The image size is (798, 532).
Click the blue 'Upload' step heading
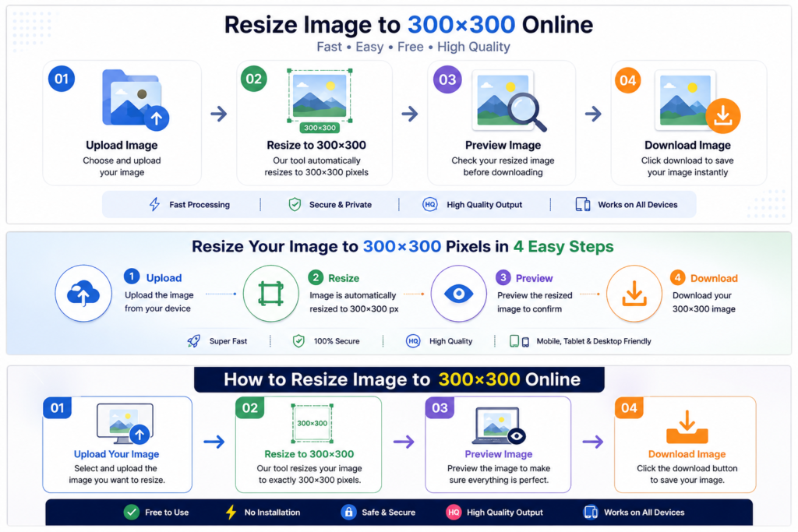[164, 278]
